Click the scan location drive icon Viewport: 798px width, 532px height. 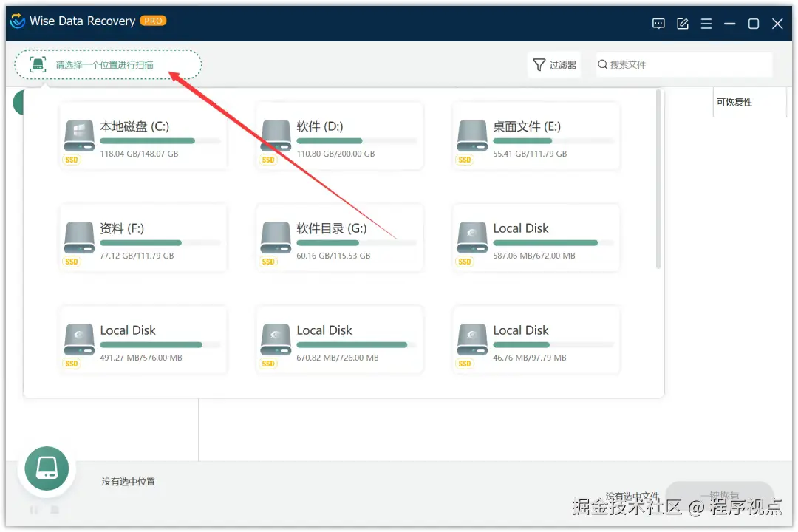coord(38,65)
